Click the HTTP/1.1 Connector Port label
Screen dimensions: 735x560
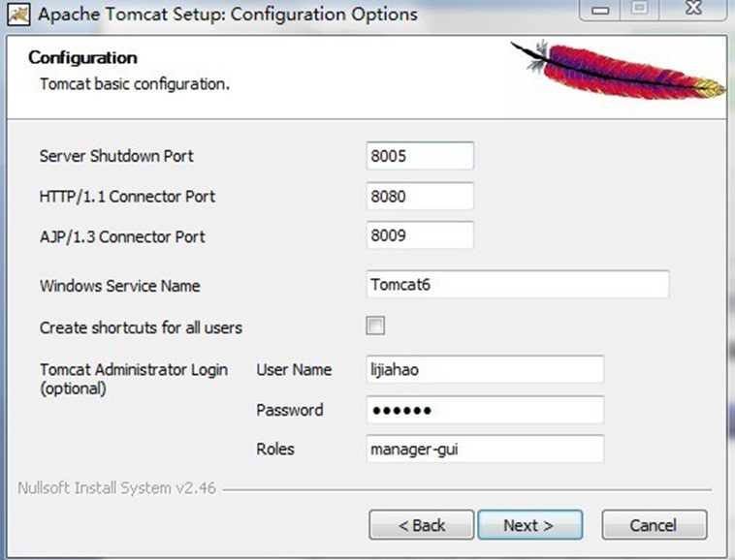127,197
